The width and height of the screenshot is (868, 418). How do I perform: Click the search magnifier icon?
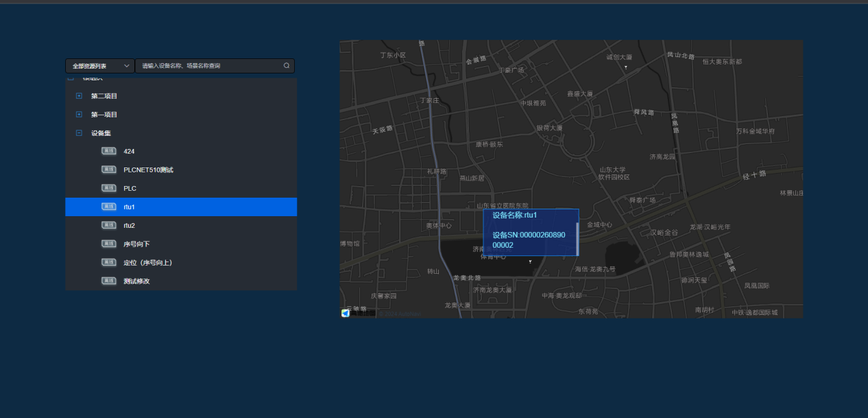[x=287, y=66]
